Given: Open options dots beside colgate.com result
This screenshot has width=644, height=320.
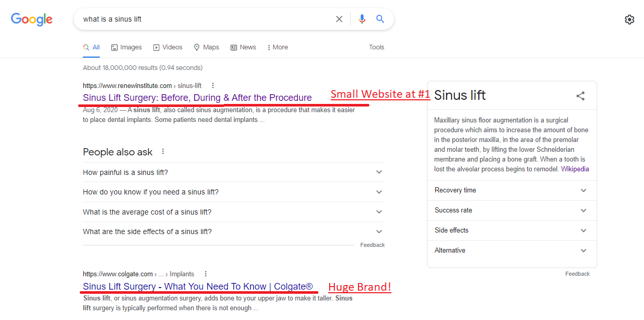Looking at the screenshot, I should 206,274.
